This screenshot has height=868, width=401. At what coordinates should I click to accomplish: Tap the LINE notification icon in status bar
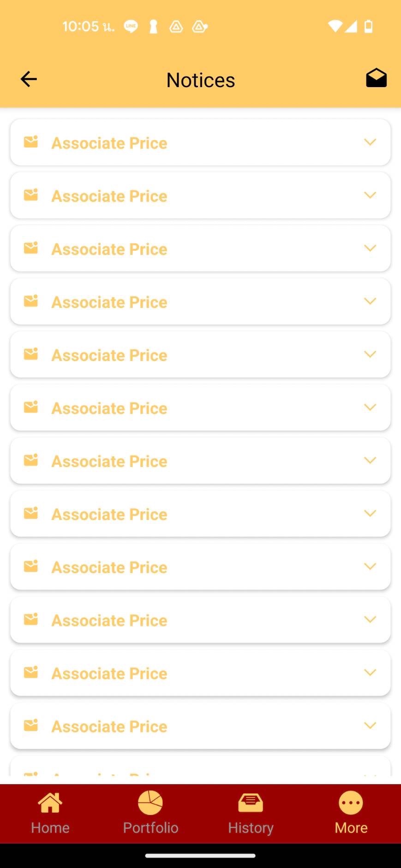point(131,27)
